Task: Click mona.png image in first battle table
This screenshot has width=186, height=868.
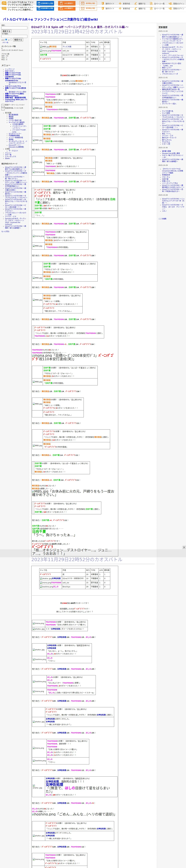Action: [x=39, y=98]
